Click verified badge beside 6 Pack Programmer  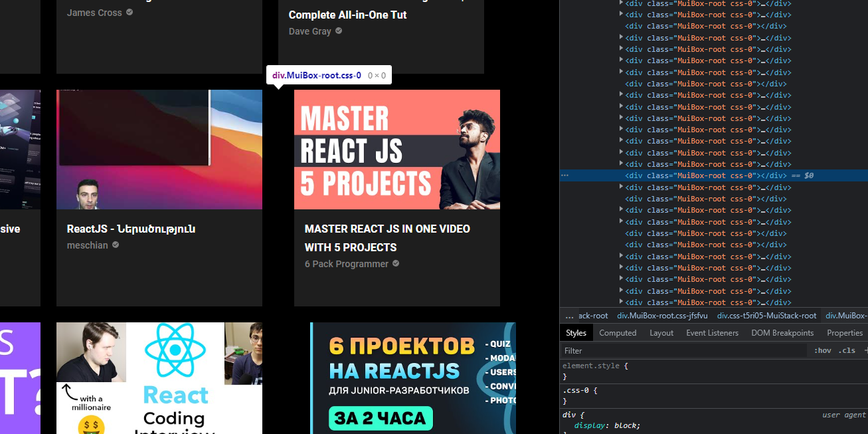tap(396, 263)
